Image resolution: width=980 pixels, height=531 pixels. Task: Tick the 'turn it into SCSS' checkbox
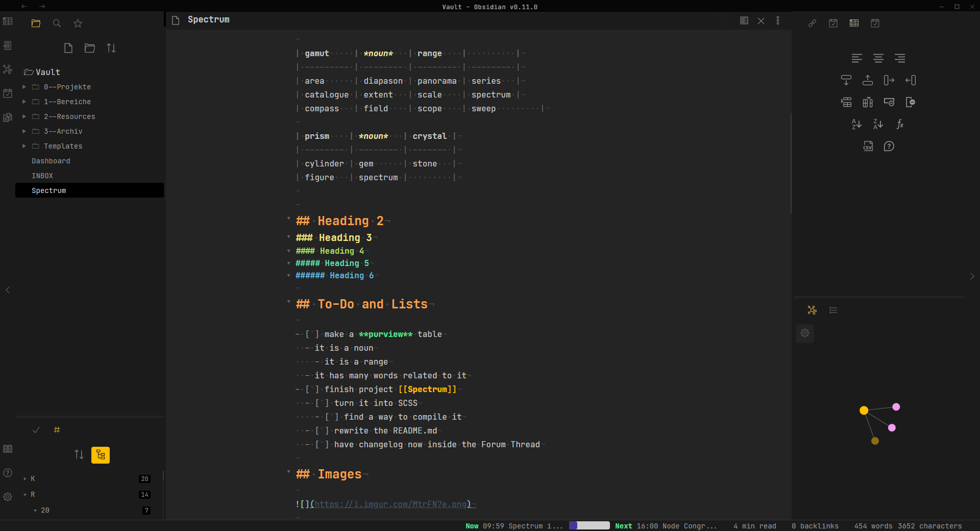(x=322, y=403)
